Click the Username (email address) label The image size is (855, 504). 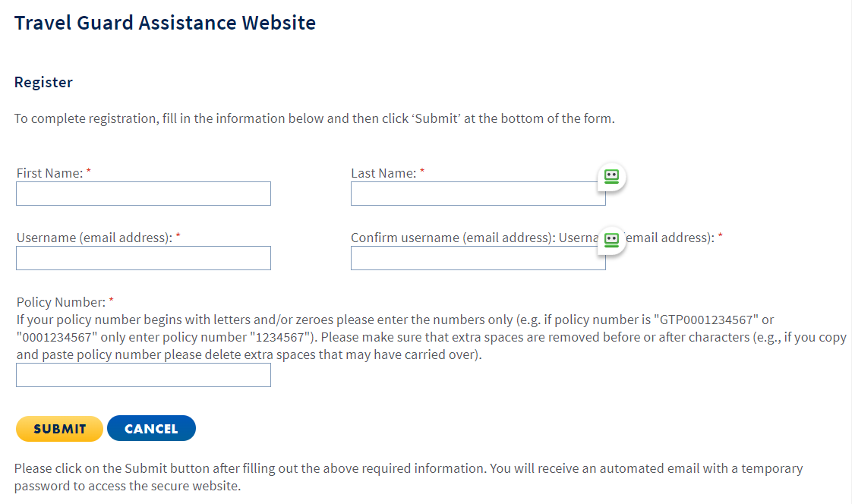[95, 238]
